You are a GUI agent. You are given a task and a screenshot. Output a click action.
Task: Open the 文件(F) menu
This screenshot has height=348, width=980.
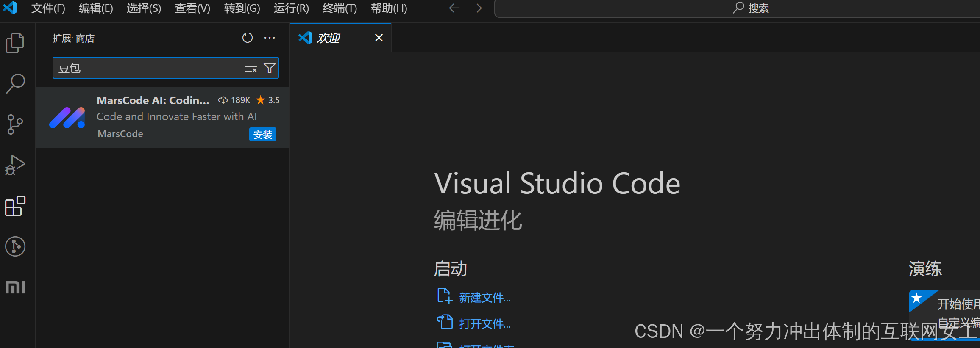tap(48, 8)
